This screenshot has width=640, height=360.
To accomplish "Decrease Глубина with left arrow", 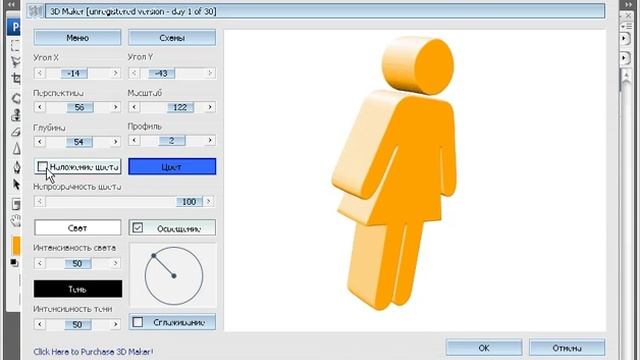I will (40, 142).
